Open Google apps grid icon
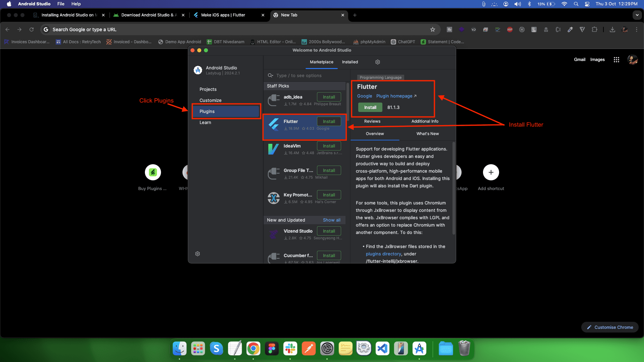 pos(616,60)
